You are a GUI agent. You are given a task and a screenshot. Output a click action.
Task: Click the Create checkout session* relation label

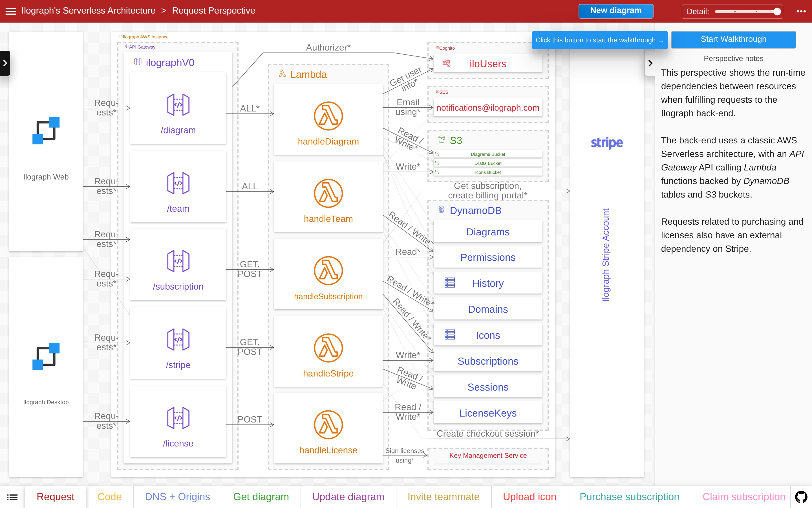coord(487,433)
